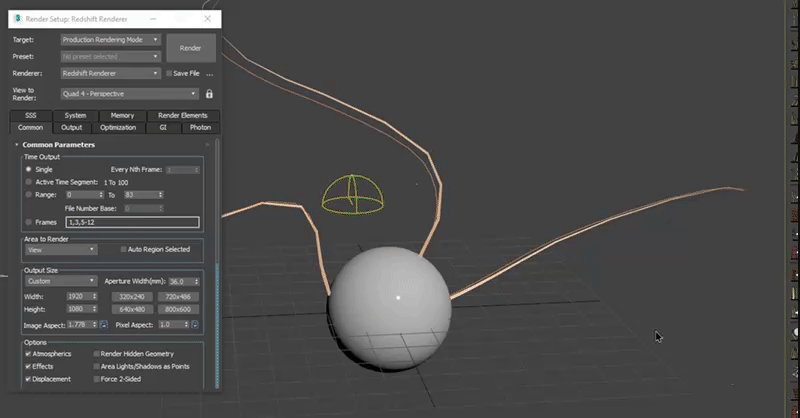Viewport: 800px width, 418px height.
Task: Uncheck the Atmospherics option
Action: [x=28, y=354]
